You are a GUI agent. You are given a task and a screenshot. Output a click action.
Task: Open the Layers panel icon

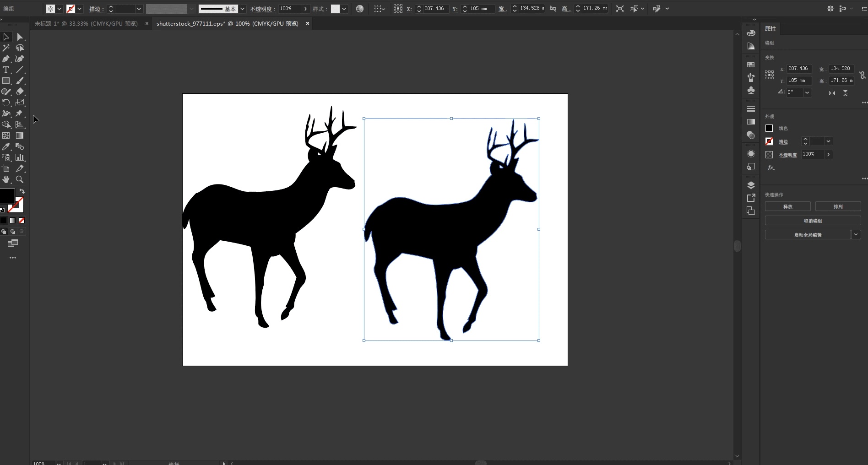(751, 185)
